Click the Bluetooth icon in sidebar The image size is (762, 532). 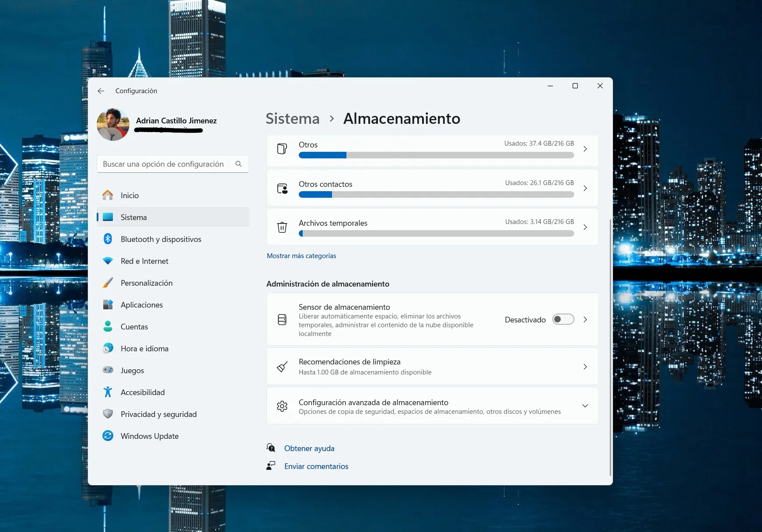pos(108,239)
